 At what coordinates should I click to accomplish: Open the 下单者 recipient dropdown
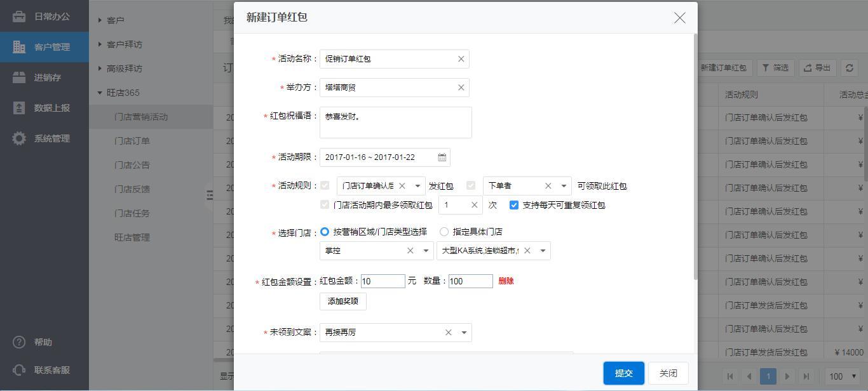(564, 186)
